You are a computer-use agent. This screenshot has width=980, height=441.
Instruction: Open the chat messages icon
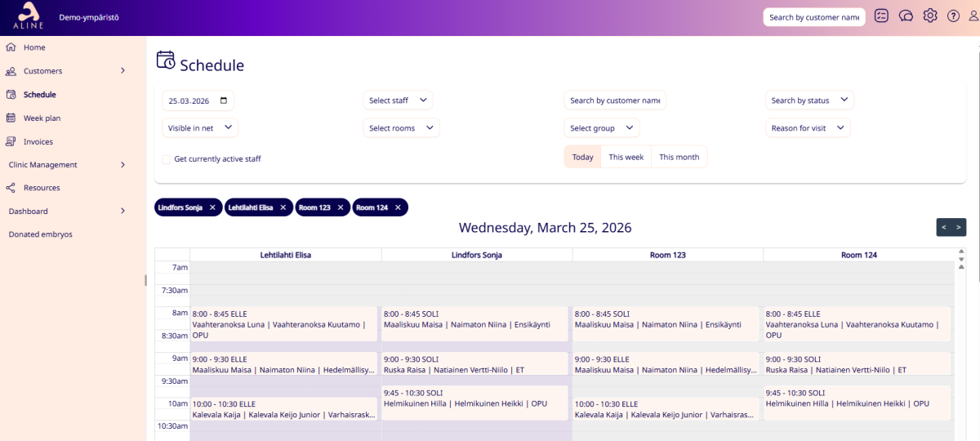(906, 16)
